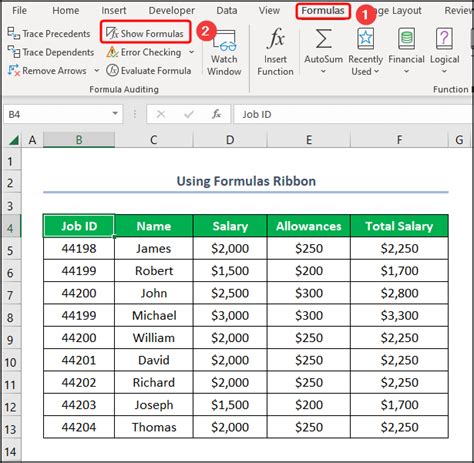Click the Remove Arrows icon

coord(14,71)
